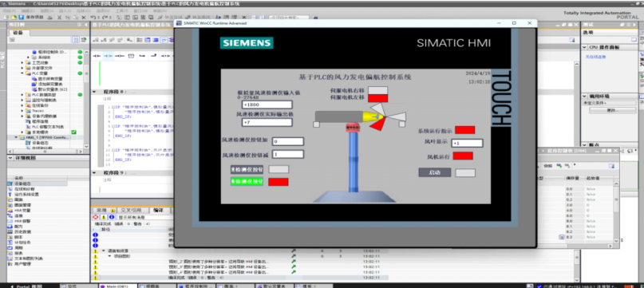Image resolution: width=644 pixels, height=288 pixels.
Task: Click red indicator beside green 检测仪 button
Action: point(278,182)
